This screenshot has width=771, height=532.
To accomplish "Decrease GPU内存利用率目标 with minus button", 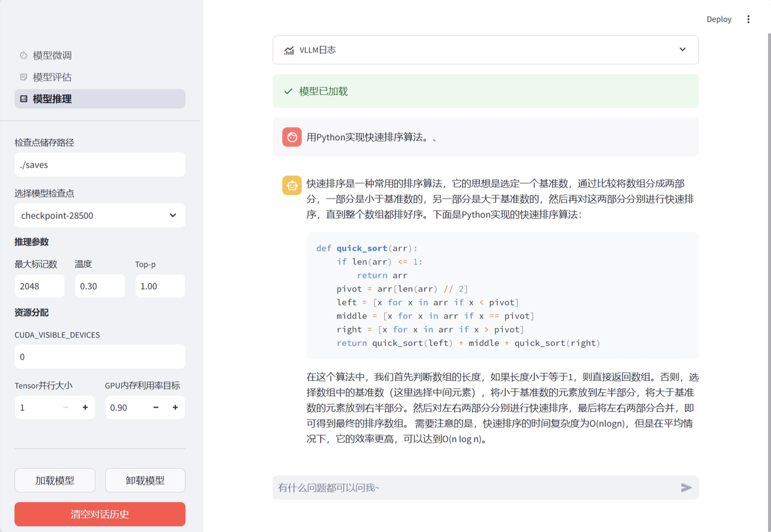I will coord(156,407).
